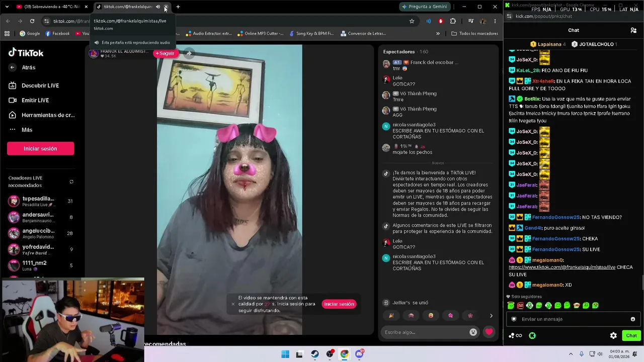The image size is (644, 362).
Task: Open Discord from the taskbar
Action: click(x=359, y=354)
